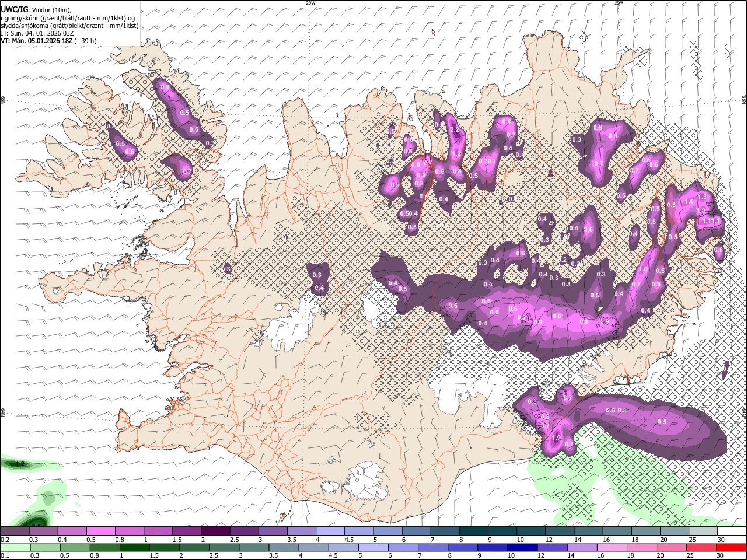Pick the 12 violet rain scale swatch
Image resolution: width=747 pixels, height=560 pixels.
[551, 547]
